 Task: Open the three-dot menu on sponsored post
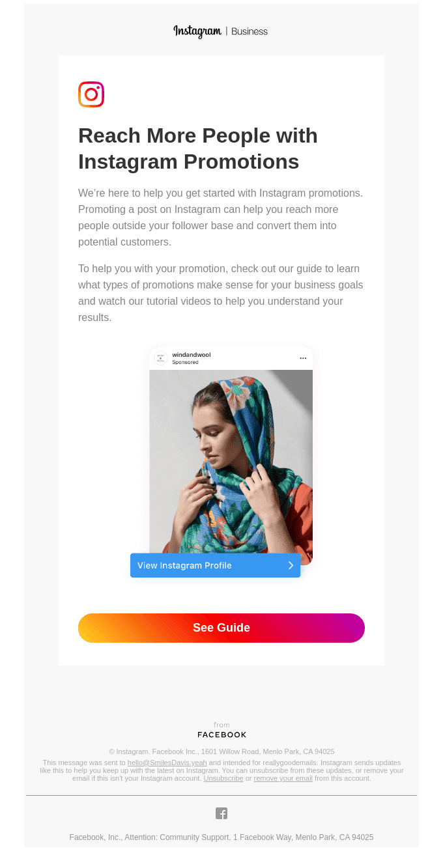[303, 358]
